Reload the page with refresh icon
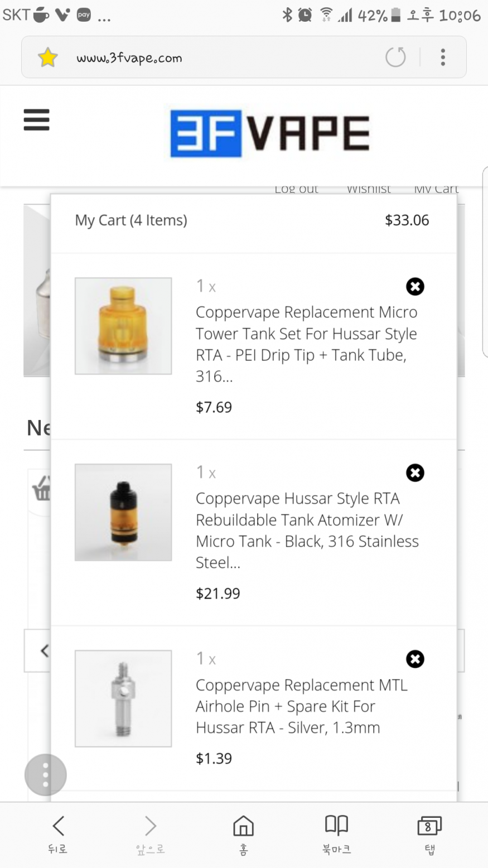 [x=395, y=57]
